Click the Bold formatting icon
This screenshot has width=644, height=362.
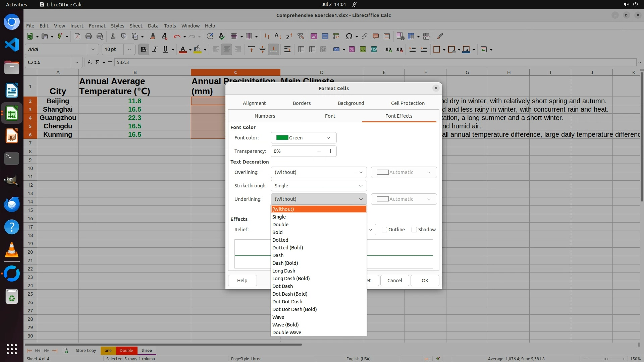[144, 49]
